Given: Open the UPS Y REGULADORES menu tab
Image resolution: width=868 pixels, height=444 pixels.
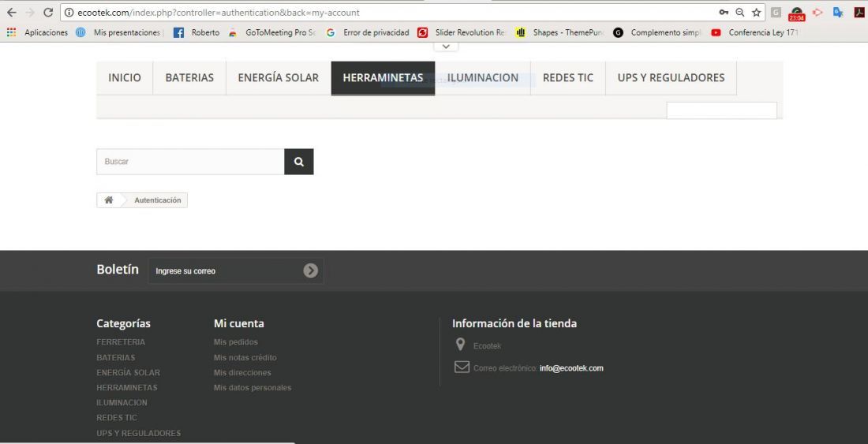Looking at the screenshot, I should coord(671,78).
